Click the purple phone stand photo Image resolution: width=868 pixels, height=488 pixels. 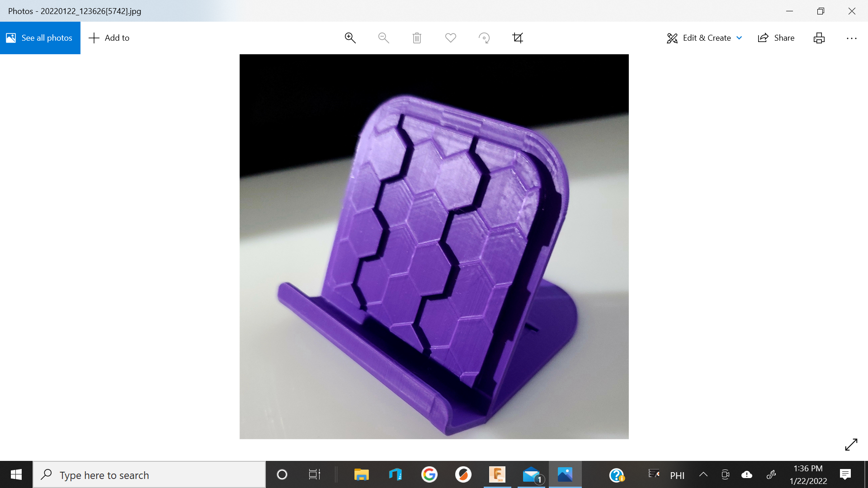tap(434, 247)
